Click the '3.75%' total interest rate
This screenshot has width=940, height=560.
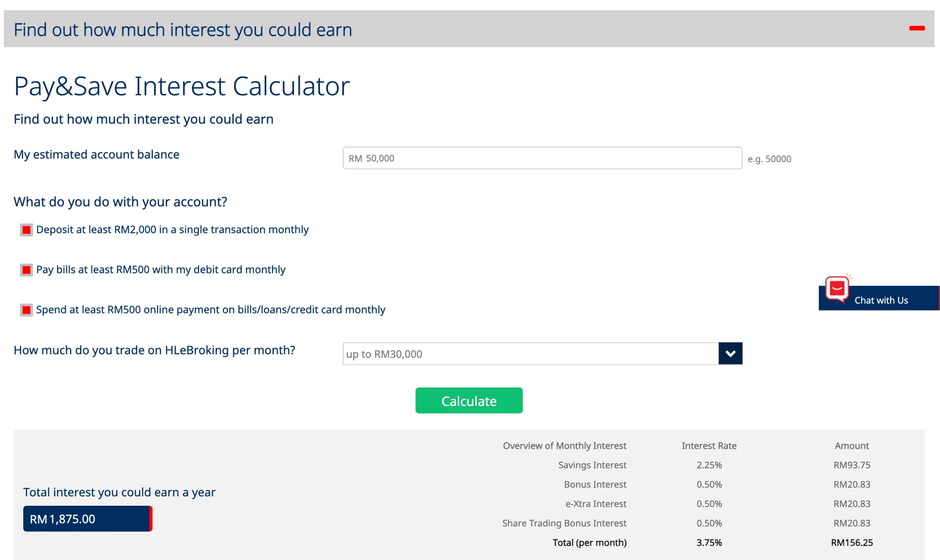click(709, 543)
